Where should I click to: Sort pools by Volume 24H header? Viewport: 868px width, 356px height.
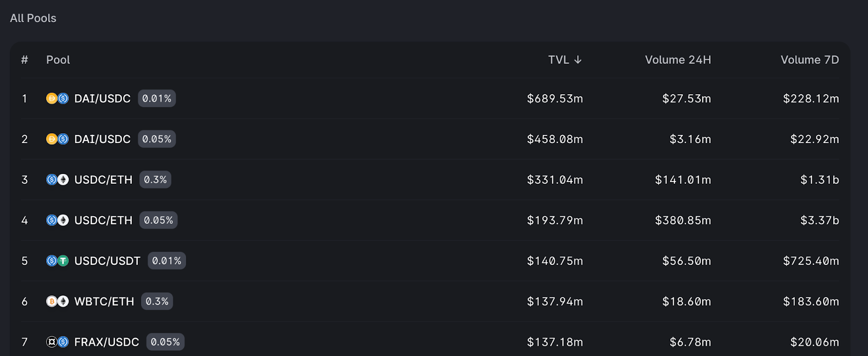click(x=678, y=60)
